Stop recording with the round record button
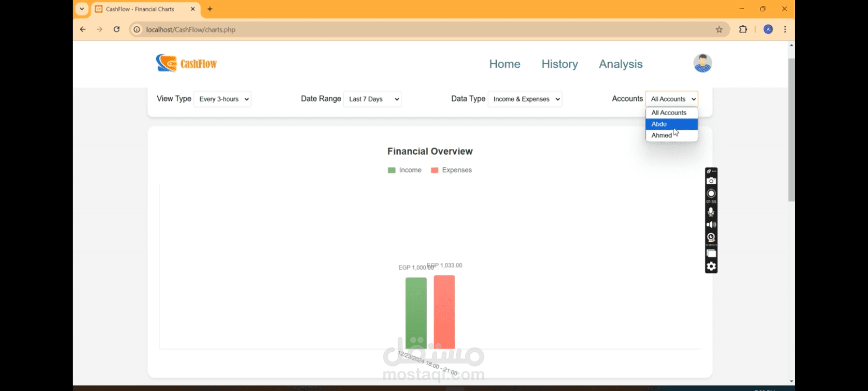This screenshot has height=391, width=868. click(x=711, y=193)
